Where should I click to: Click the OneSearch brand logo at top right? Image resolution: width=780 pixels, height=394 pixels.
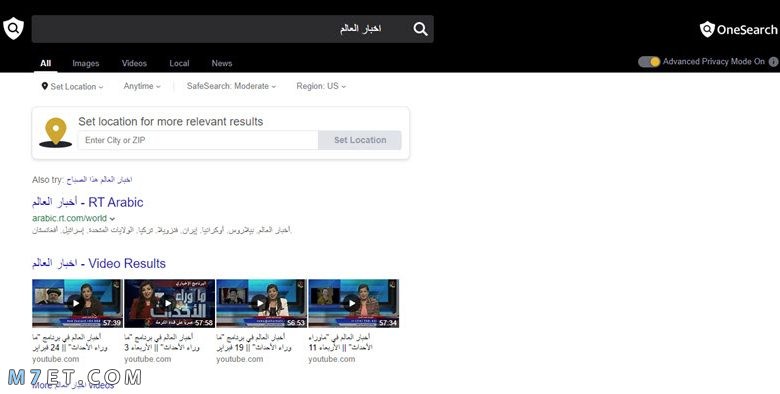738,29
